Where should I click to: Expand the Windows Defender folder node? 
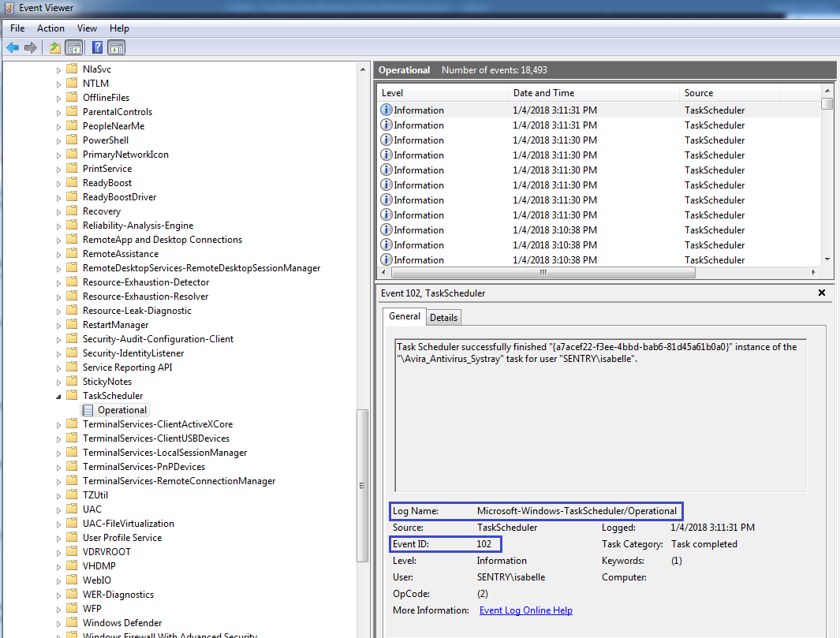58,623
